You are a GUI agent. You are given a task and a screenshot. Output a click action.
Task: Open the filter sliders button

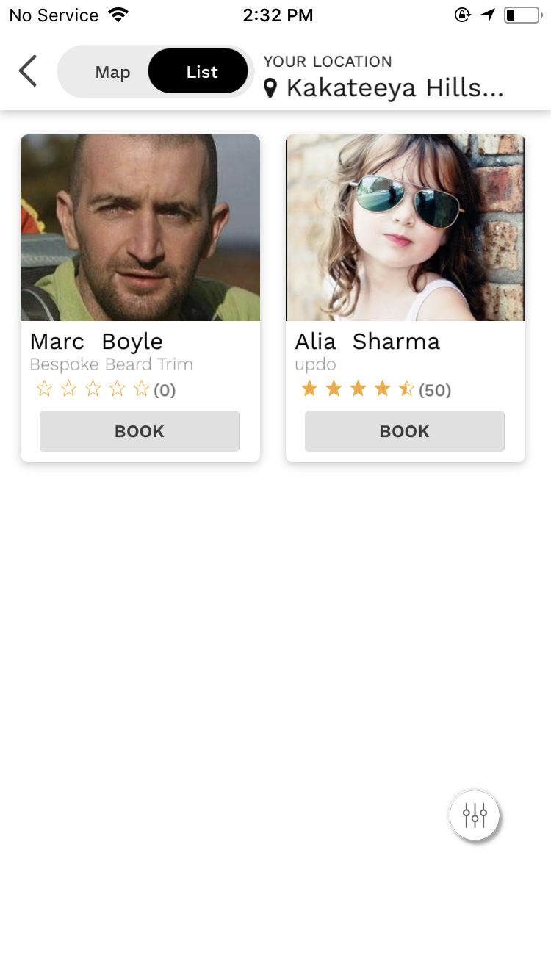[475, 815]
